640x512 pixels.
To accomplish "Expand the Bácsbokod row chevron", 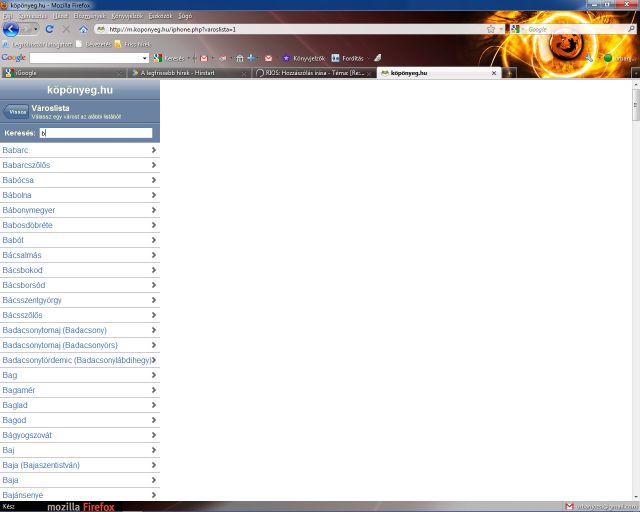I will click(x=154, y=270).
